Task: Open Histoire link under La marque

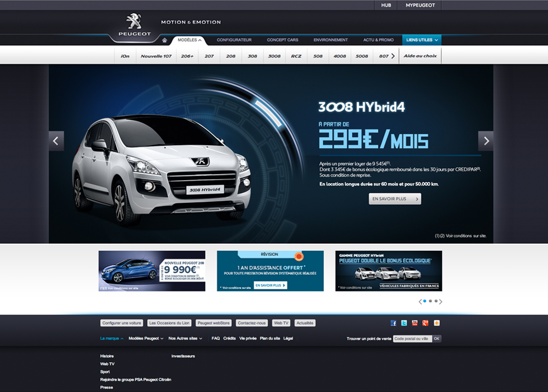Action: 107,356
